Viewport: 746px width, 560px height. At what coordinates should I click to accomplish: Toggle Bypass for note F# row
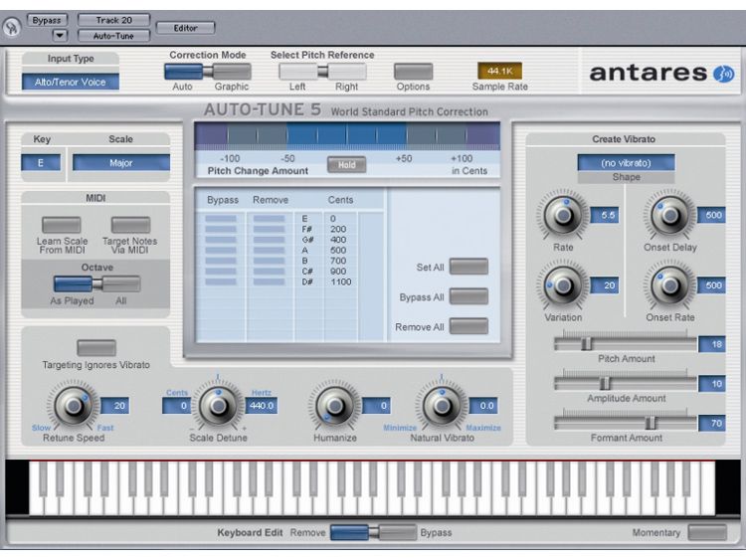[x=220, y=230]
